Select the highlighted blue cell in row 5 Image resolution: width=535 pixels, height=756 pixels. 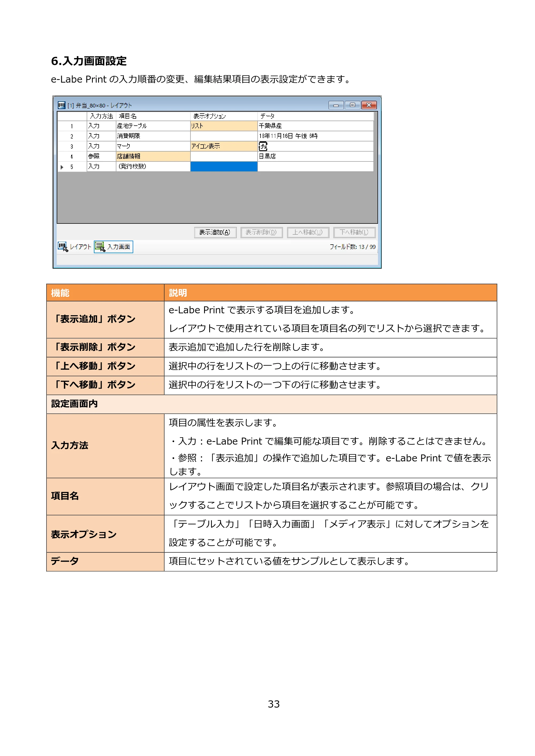224,167
